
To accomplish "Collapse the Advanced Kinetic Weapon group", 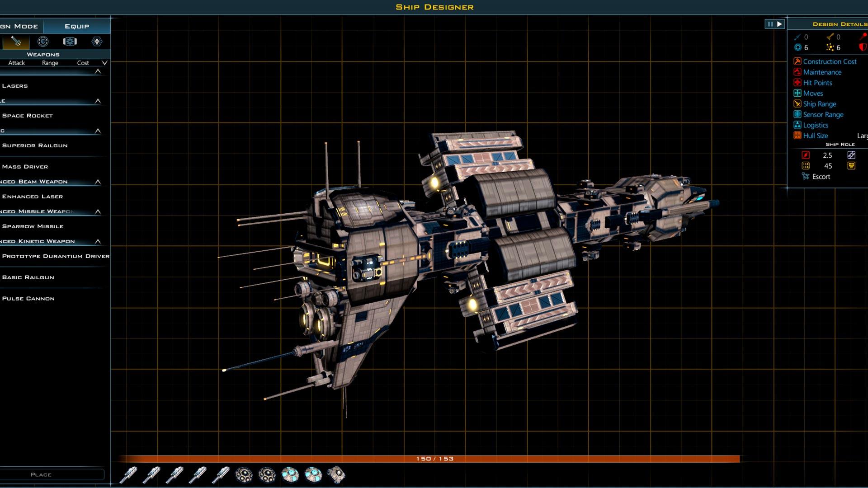I will pyautogui.click(x=98, y=241).
